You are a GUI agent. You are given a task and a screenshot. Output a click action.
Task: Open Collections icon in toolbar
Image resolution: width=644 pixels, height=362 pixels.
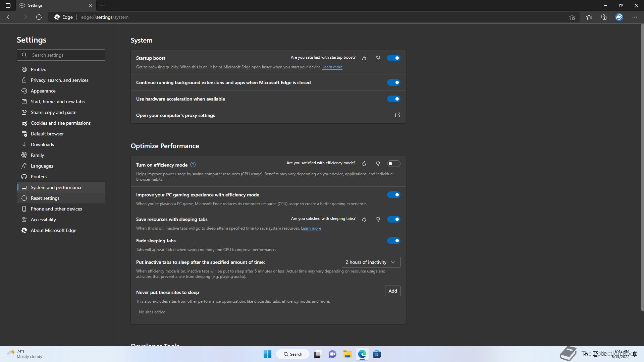pyautogui.click(x=604, y=17)
